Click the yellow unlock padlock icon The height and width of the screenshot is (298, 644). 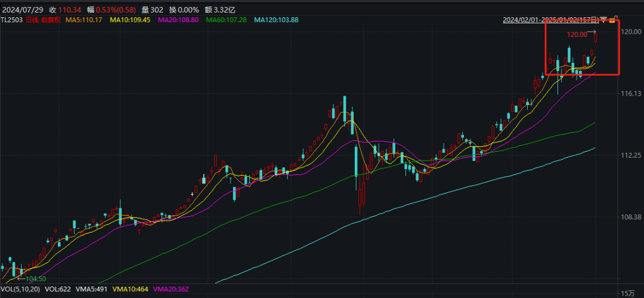pyautogui.click(x=612, y=20)
